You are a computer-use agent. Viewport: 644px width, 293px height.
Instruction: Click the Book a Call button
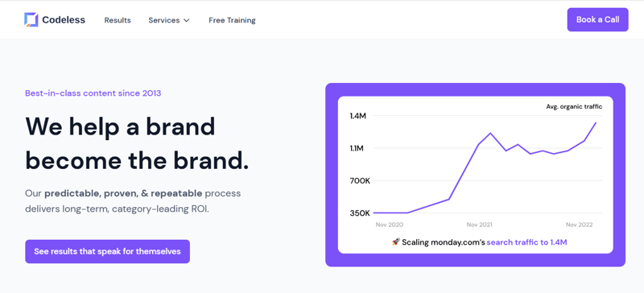coord(597,19)
